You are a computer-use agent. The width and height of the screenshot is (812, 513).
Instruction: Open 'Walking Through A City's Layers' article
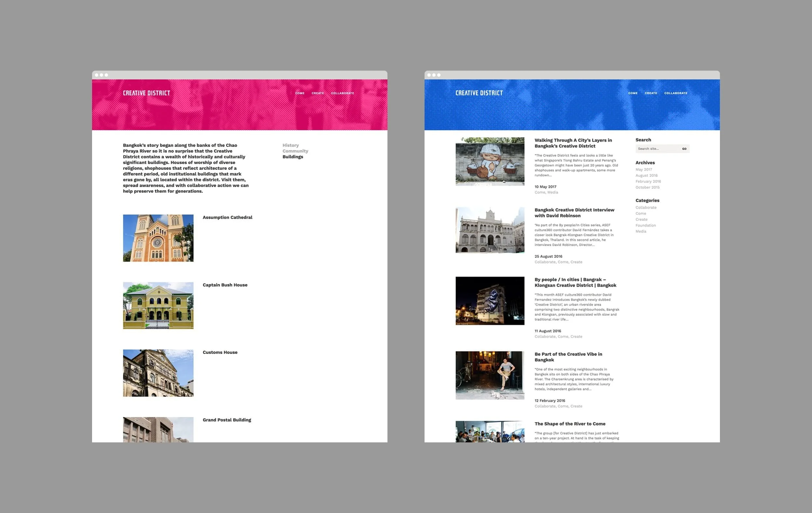(573, 143)
